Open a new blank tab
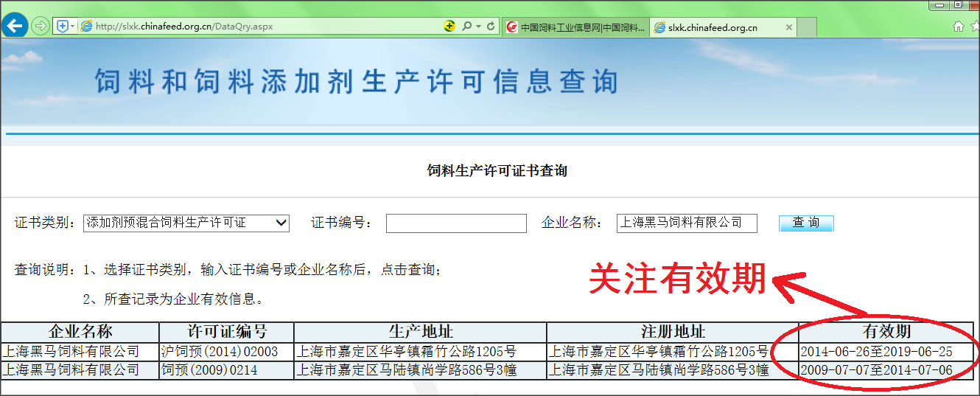The height and width of the screenshot is (396, 980). 808,27
